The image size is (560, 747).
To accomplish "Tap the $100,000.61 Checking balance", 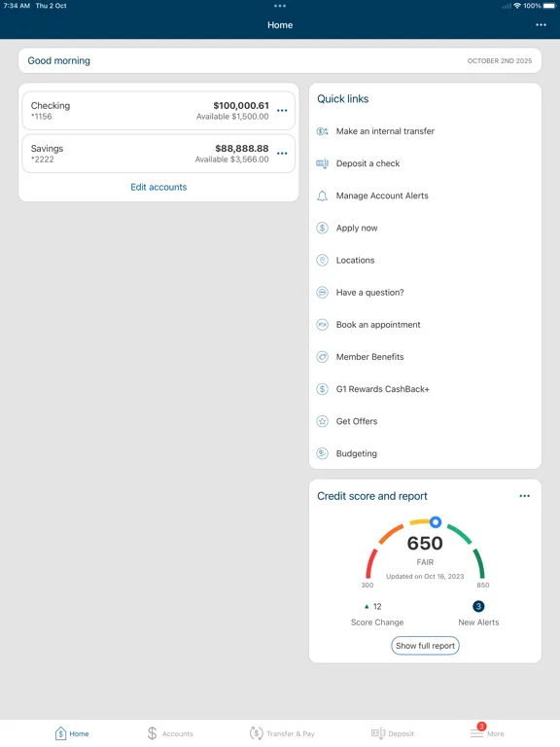I will pos(241,105).
